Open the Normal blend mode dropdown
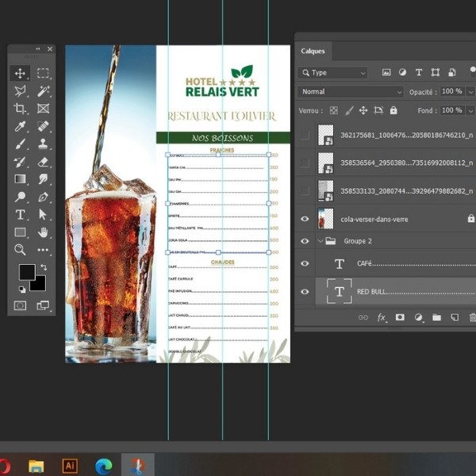Screen dimensions: 476x476 [x=350, y=91]
